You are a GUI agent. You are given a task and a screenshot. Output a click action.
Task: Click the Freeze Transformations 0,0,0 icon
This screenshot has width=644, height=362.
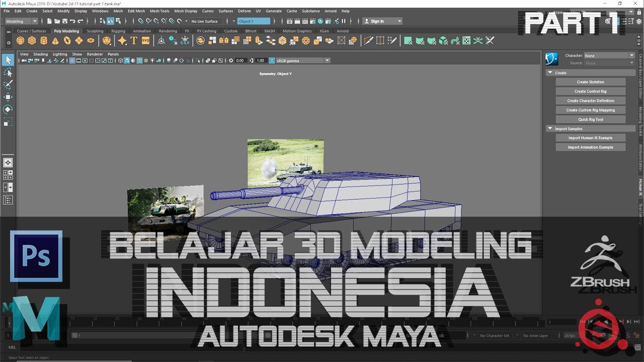point(185,41)
